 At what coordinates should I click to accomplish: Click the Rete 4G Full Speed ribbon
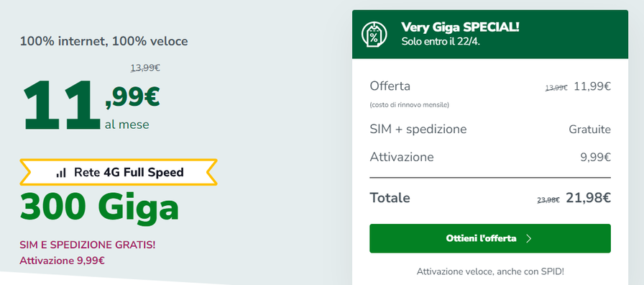119,172
